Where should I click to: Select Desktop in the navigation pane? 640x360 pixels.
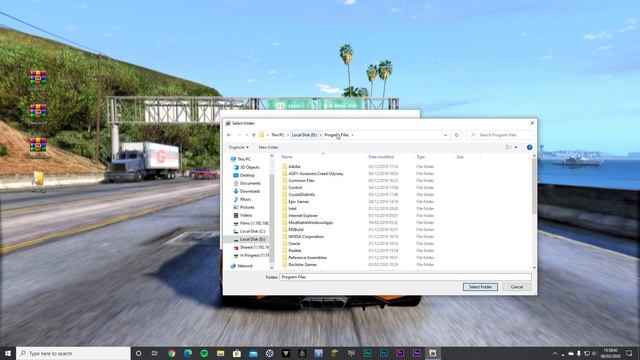(x=244, y=175)
